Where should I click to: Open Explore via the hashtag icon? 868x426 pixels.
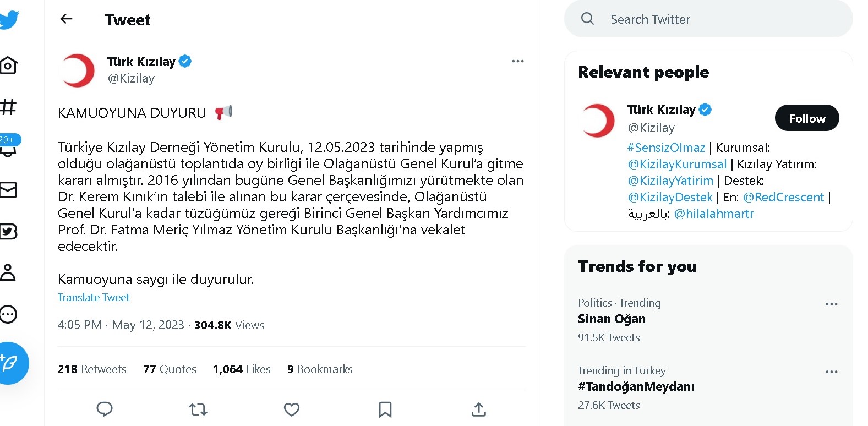8,107
